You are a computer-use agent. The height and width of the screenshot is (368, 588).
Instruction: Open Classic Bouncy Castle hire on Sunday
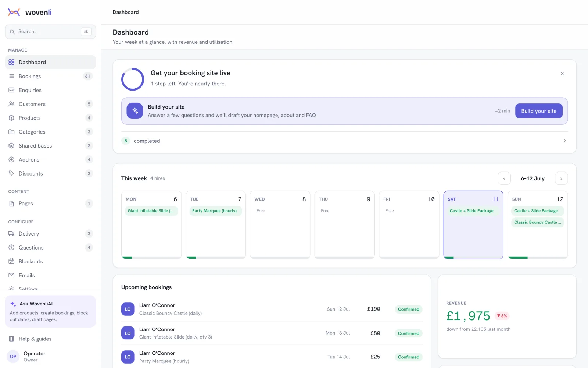pos(538,222)
